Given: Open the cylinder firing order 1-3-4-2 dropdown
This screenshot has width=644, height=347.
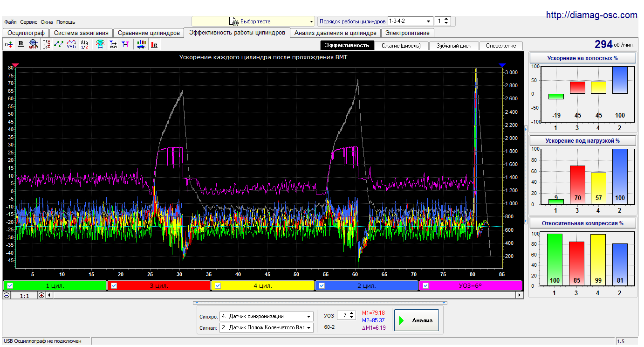Looking at the screenshot, I should tap(410, 21).
